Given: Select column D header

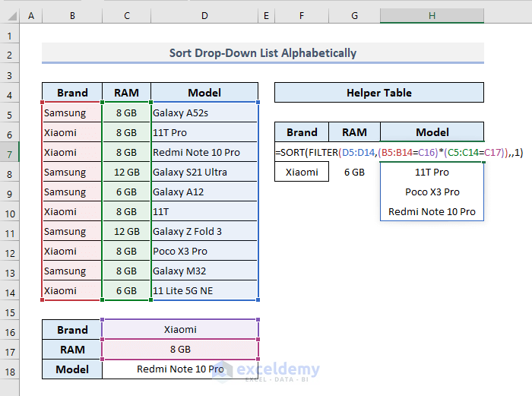Looking at the screenshot, I should (204, 15).
